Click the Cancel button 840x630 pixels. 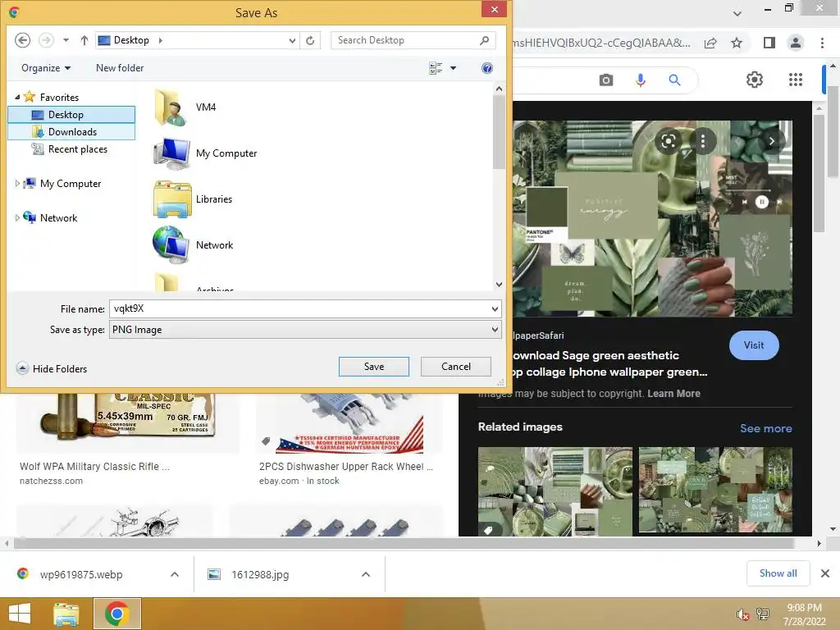[456, 367]
